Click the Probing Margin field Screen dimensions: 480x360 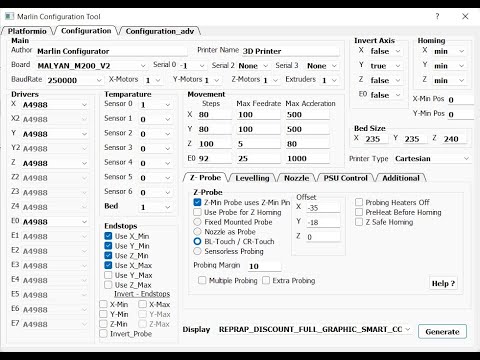coord(264,266)
